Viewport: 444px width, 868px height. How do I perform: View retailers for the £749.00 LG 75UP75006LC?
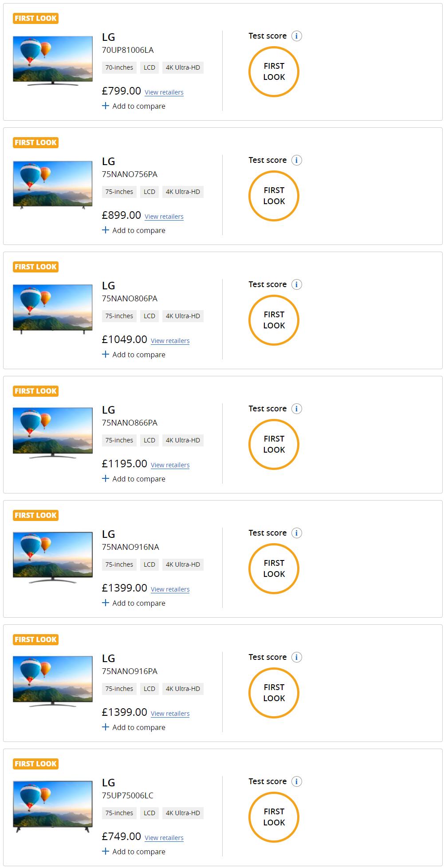(164, 838)
